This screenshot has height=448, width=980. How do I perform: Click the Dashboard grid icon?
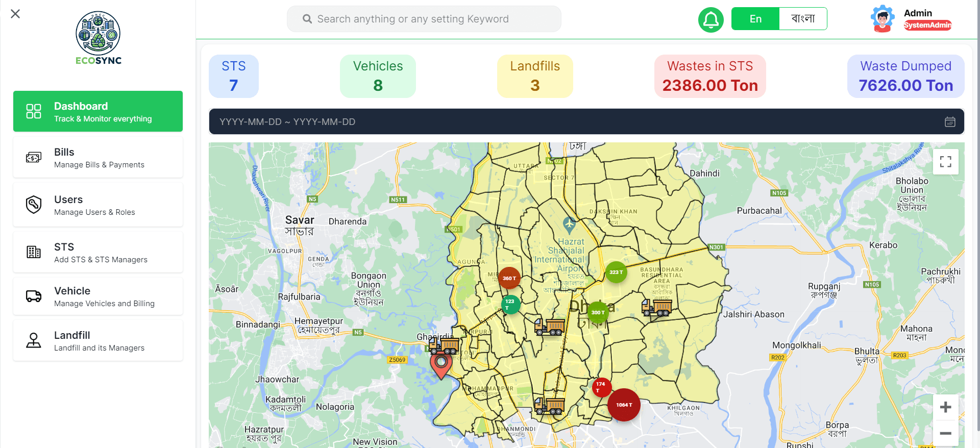pos(34,111)
